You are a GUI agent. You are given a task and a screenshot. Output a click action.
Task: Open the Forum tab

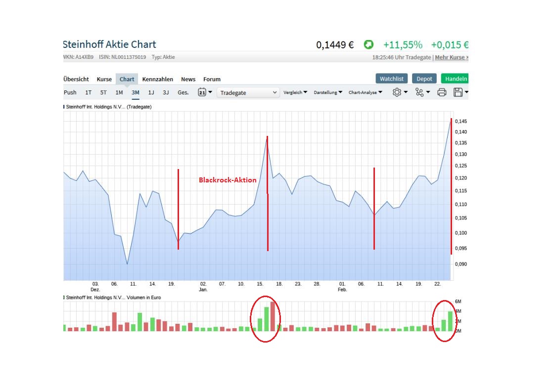[x=212, y=79]
